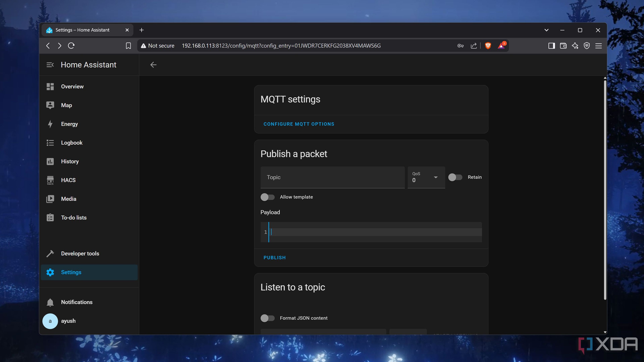Click the page vertical scrollbar
This screenshot has width=644, height=362.
click(x=605, y=190)
